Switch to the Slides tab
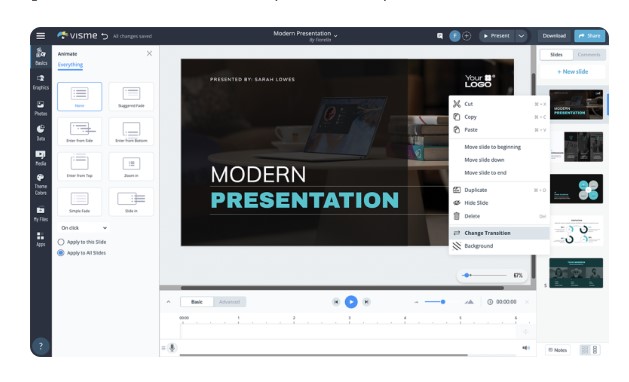The width and height of the screenshot is (629, 382). [x=556, y=55]
